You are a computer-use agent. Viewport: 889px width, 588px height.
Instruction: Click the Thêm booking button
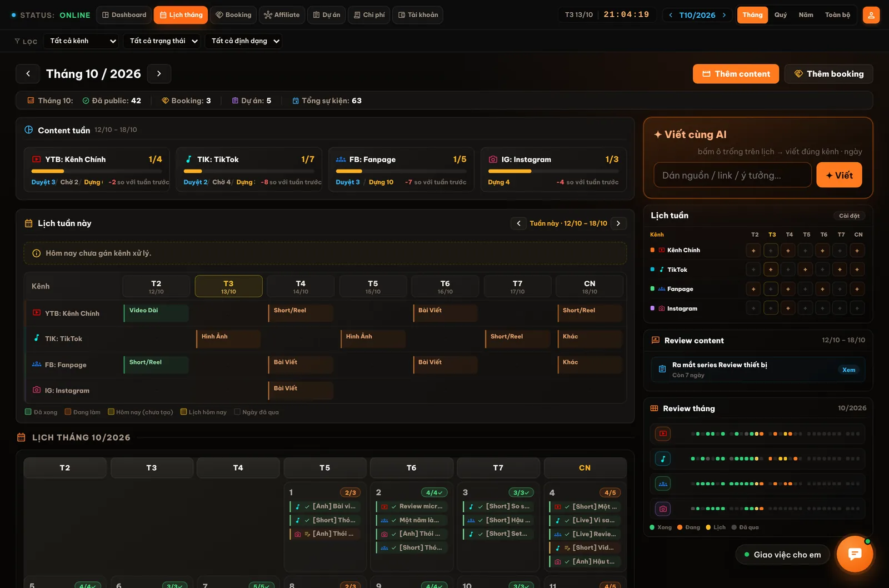(x=828, y=74)
